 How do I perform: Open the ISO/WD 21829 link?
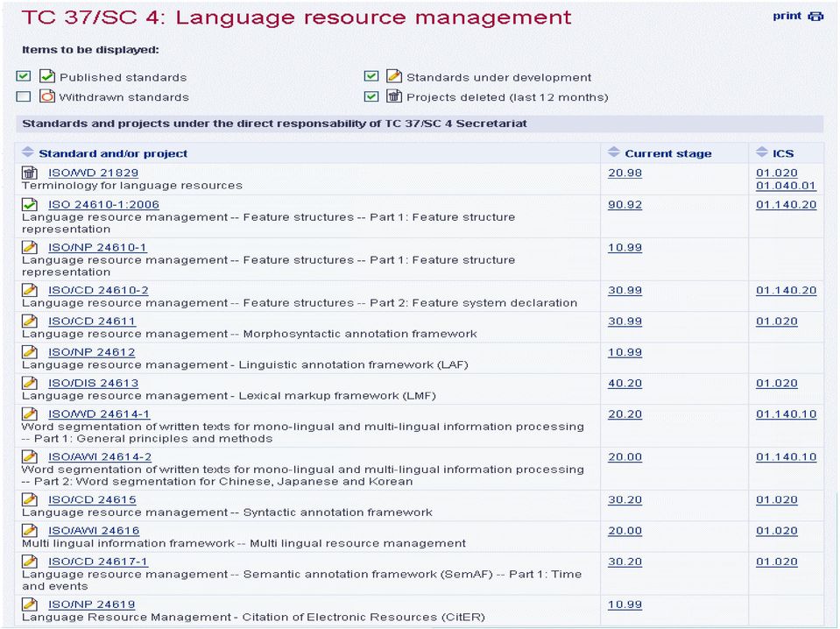click(93, 173)
